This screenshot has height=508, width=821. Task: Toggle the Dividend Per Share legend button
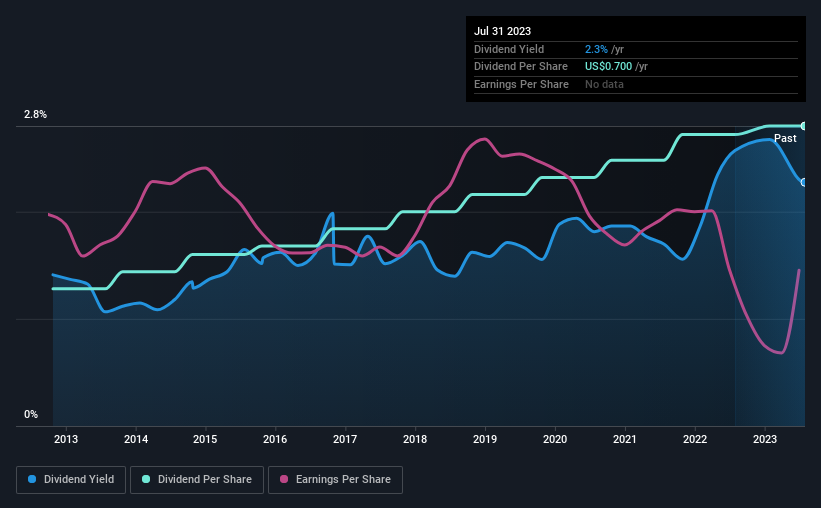coord(197,480)
